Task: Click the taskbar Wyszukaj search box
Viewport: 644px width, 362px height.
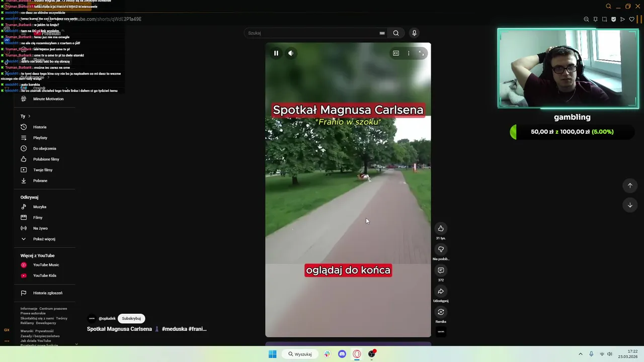Action: 300,354
